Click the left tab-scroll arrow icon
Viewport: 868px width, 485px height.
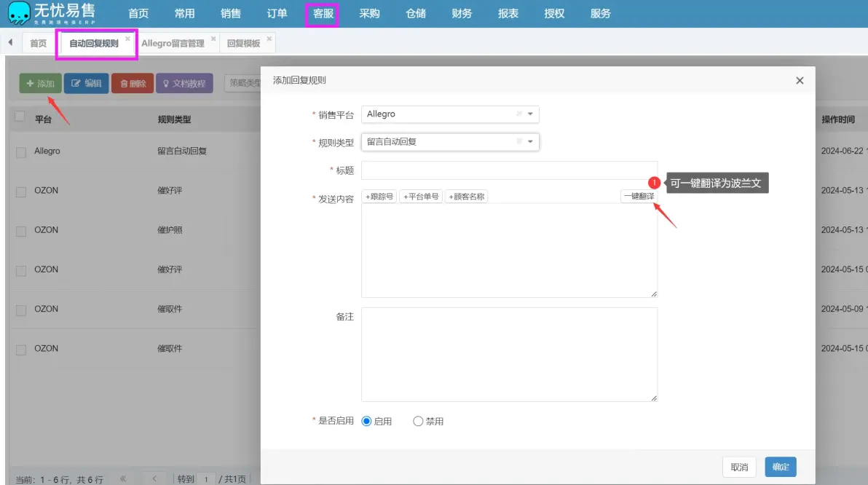[x=10, y=42]
